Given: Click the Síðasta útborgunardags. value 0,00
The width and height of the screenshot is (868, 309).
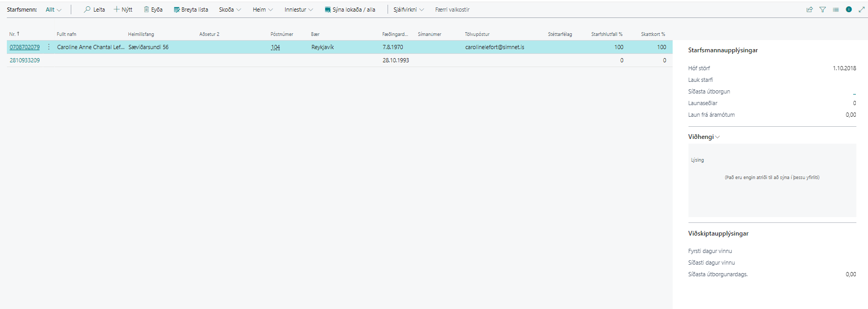Looking at the screenshot, I should (x=851, y=274).
